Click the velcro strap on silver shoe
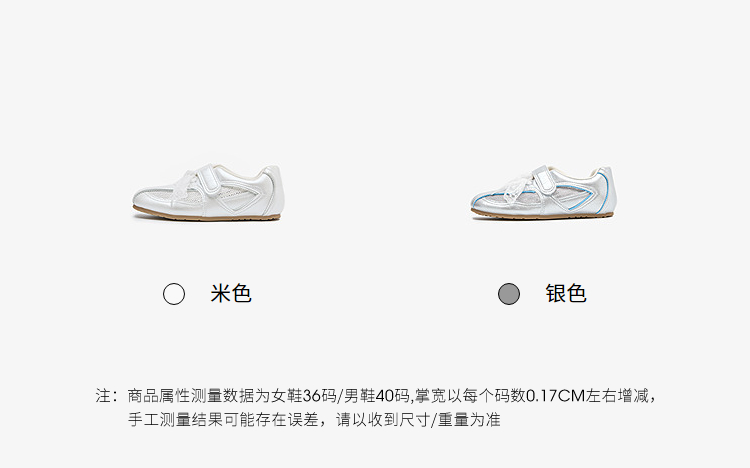Screen dimensions: 750x468 [544, 180]
